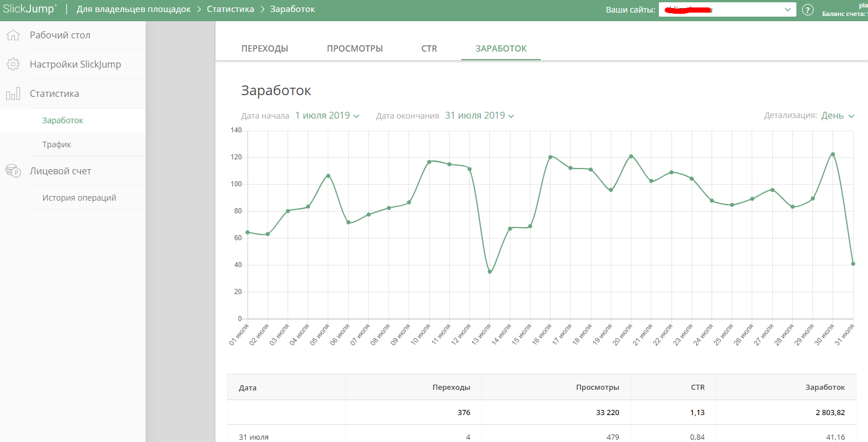This screenshot has width=868, height=442.
Task: Click the bar chart icon beside Статистика
Action: (13, 94)
